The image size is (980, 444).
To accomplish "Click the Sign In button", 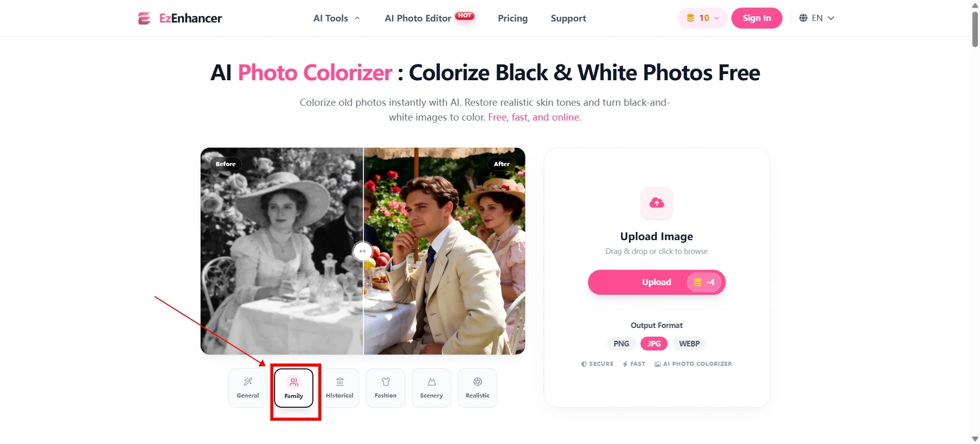I will point(756,18).
